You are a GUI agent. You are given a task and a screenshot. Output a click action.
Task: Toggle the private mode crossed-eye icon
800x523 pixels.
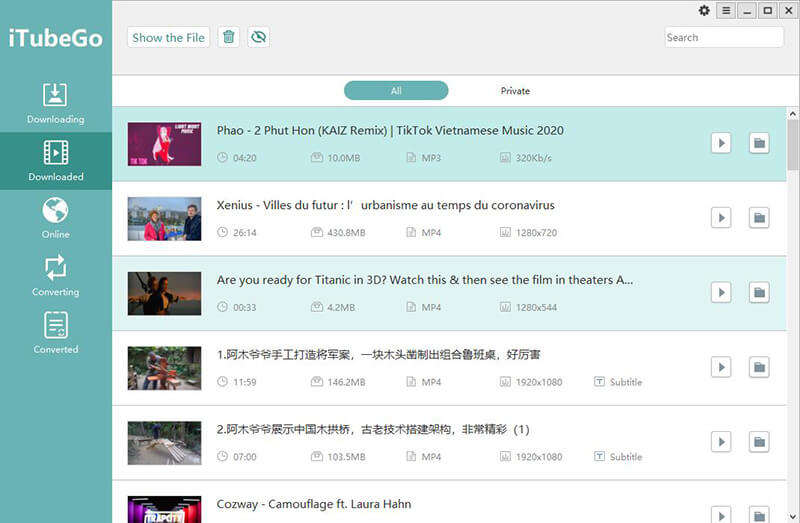(259, 37)
